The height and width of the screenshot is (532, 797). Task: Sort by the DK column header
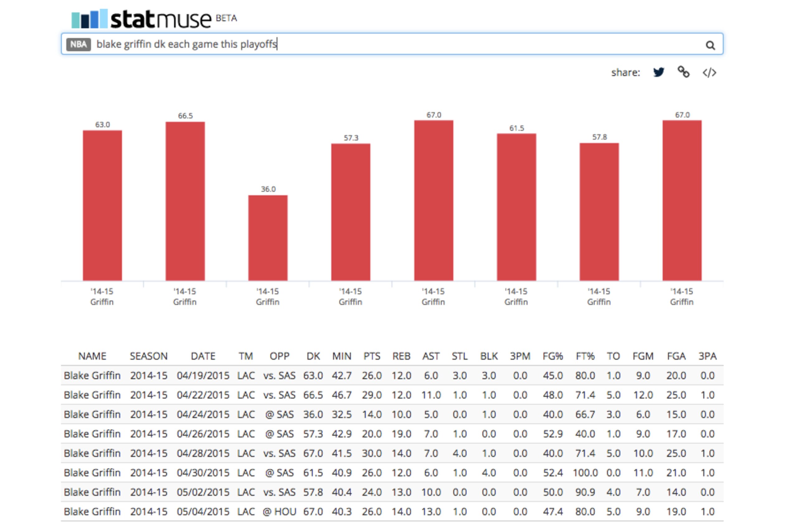tap(313, 356)
